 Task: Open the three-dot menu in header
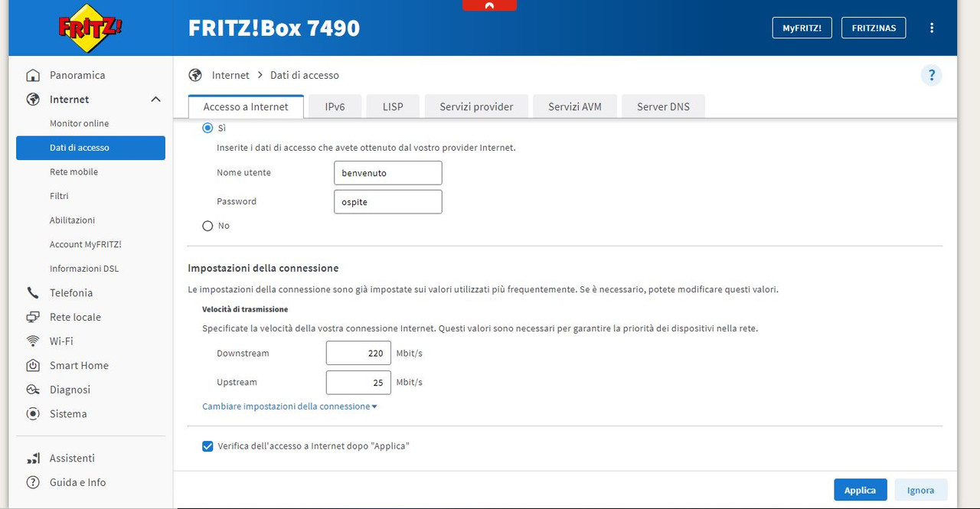(932, 28)
